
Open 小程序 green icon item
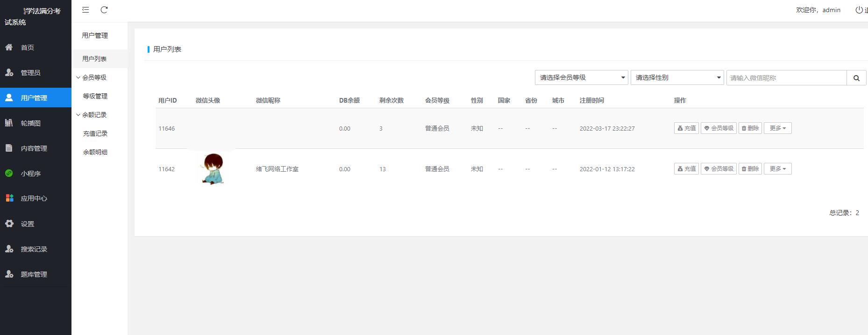click(9, 173)
